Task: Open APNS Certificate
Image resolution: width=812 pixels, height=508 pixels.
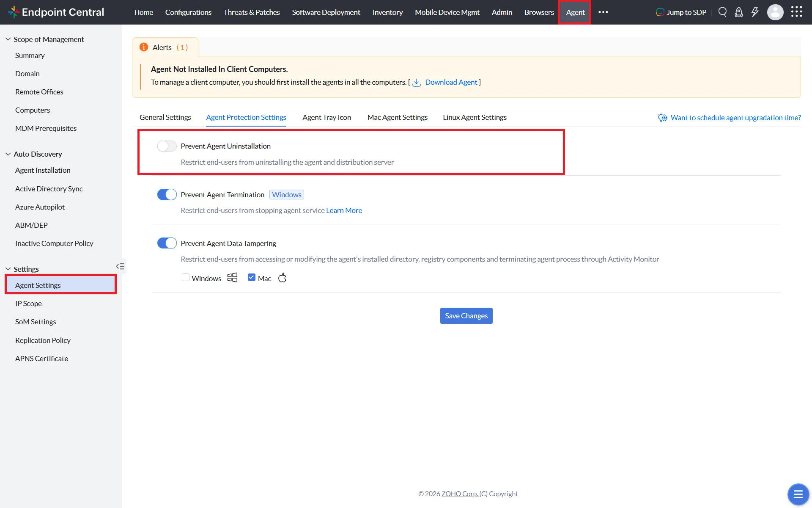Action: (x=41, y=359)
